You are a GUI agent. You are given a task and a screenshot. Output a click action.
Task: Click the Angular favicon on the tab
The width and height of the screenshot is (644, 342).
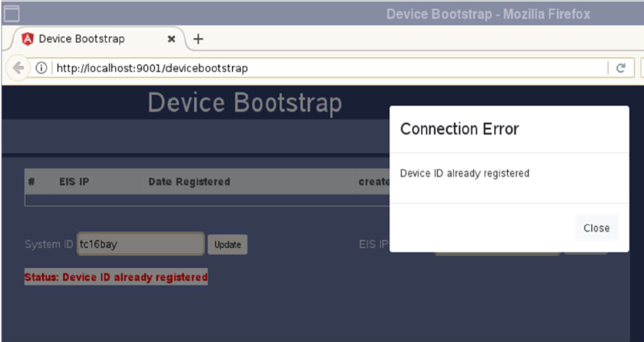pyautogui.click(x=27, y=39)
